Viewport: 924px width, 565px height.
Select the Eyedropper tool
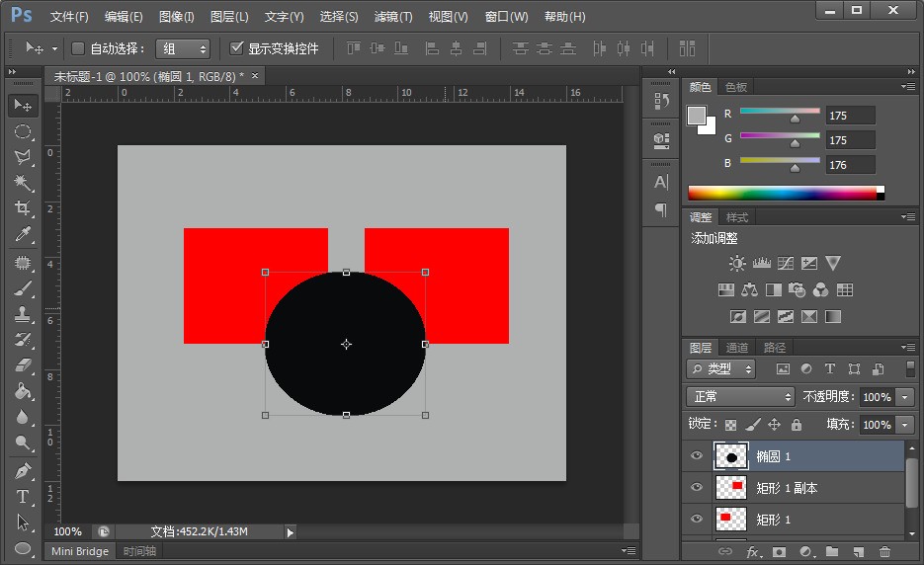(x=23, y=234)
